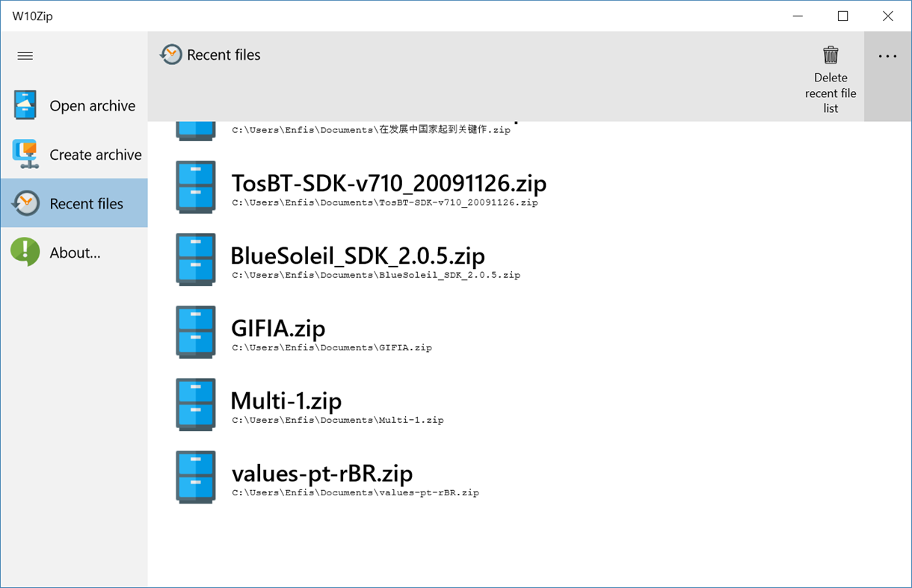912x588 pixels.
Task: Click the green About exclamation icon
Action: (25, 252)
